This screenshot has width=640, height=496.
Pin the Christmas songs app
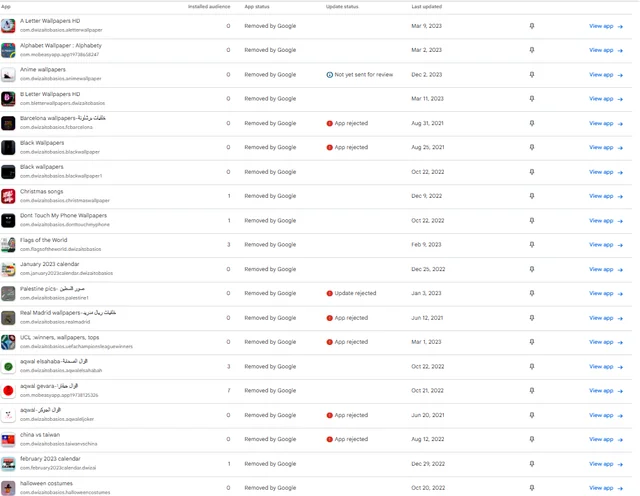click(531, 196)
